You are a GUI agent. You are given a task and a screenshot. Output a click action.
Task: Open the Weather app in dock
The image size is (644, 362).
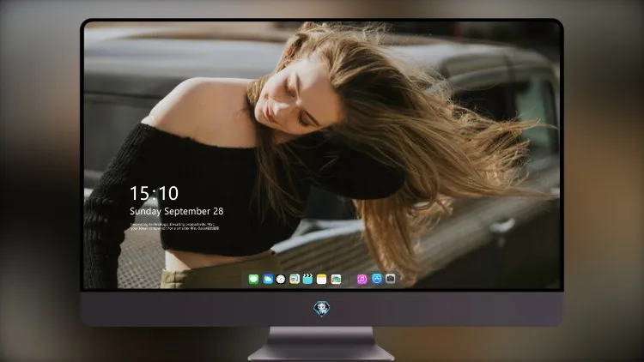(x=268, y=279)
